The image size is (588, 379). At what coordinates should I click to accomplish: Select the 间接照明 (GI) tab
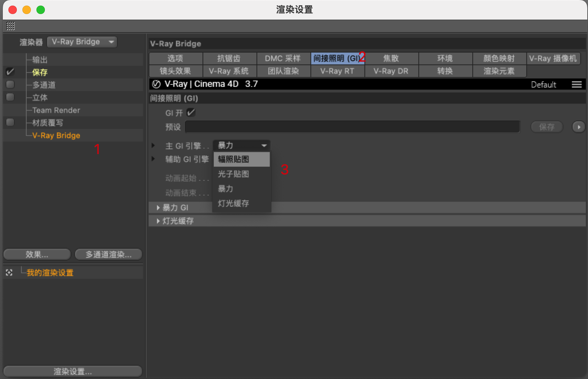click(x=337, y=58)
